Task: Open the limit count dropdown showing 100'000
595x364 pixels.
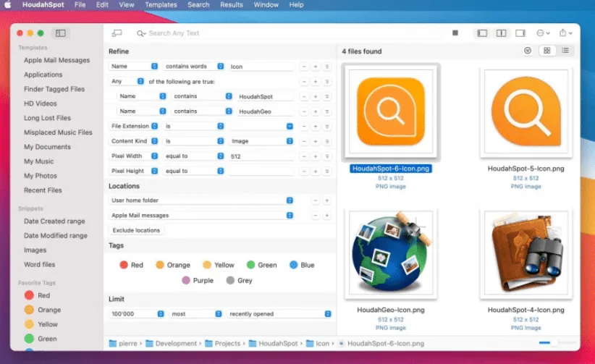Action: [137, 314]
